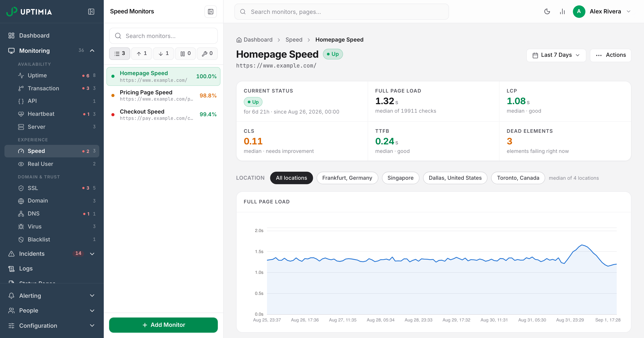Select Toronto, Canada location

point(518,178)
